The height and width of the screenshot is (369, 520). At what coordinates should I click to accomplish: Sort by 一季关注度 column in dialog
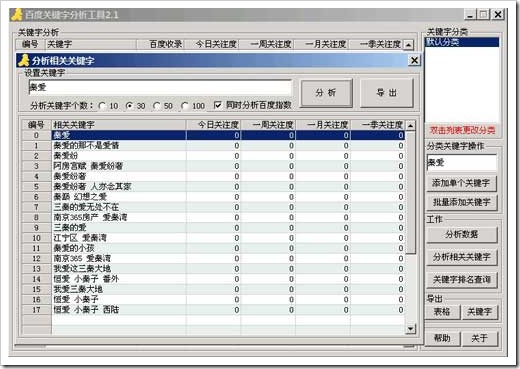click(378, 125)
